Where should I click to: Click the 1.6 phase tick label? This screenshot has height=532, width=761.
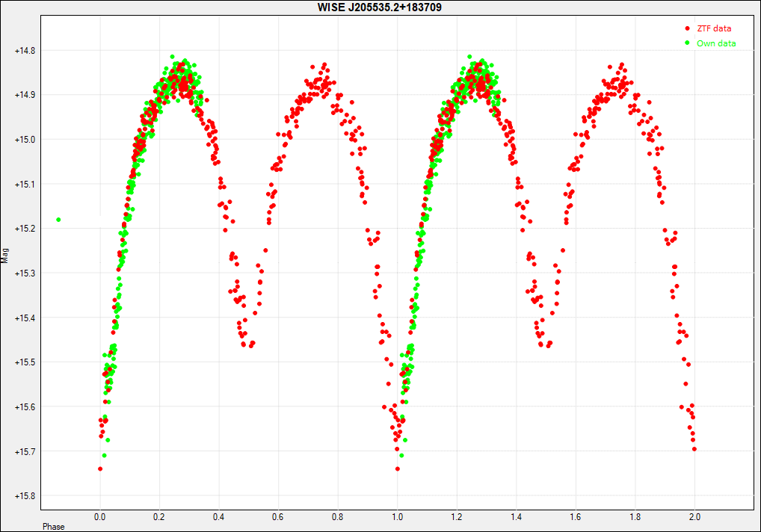pyautogui.click(x=576, y=516)
